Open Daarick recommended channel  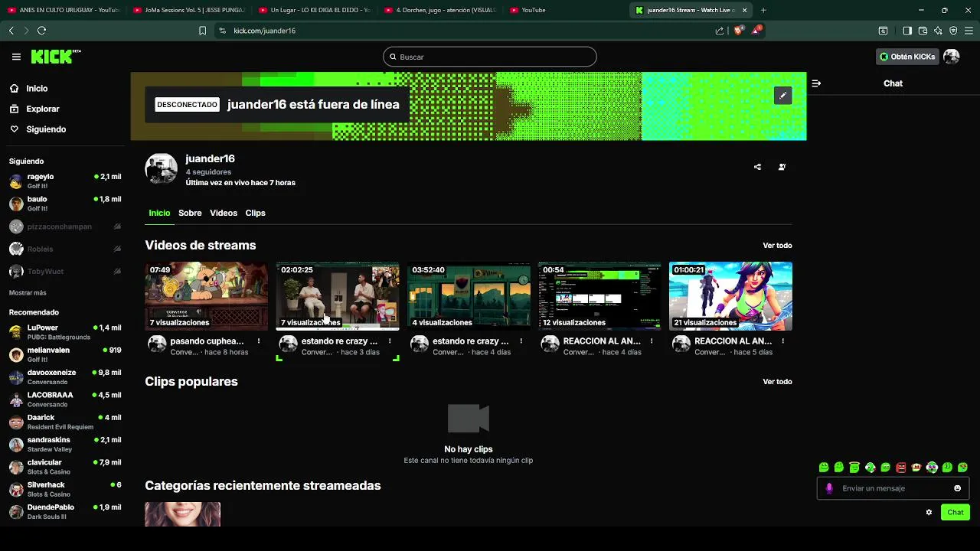(65, 422)
